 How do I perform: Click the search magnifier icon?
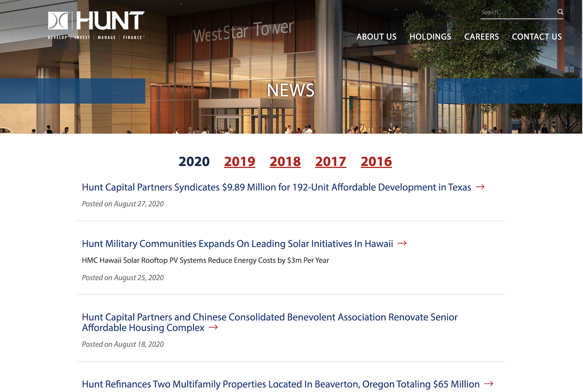tap(560, 12)
